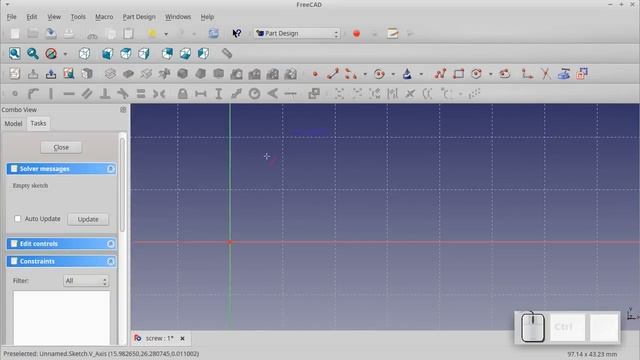Click the What's This help cursor icon
Screen dimensions: 640x360
point(236,33)
